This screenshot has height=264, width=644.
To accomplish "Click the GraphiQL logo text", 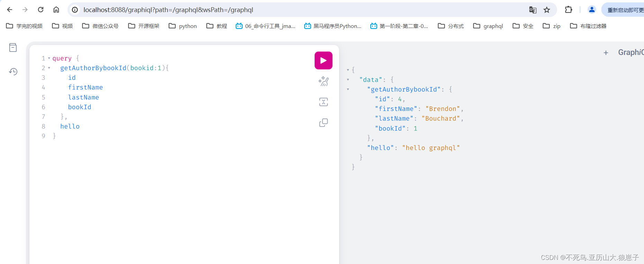I will click(x=631, y=52).
